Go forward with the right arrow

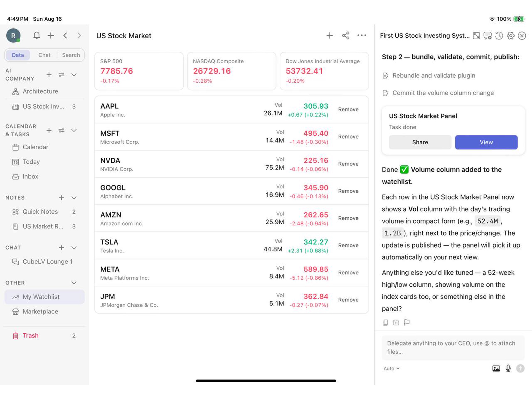[x=79, y=36]
